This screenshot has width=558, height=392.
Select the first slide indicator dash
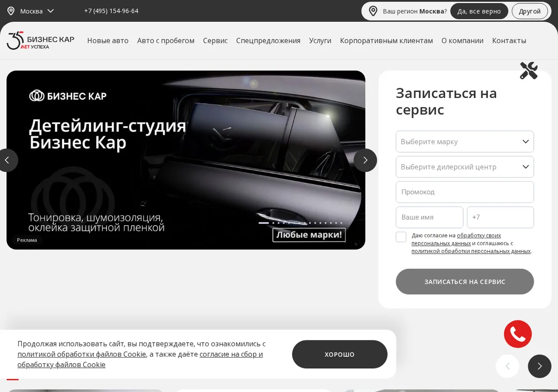pos(264,223)
